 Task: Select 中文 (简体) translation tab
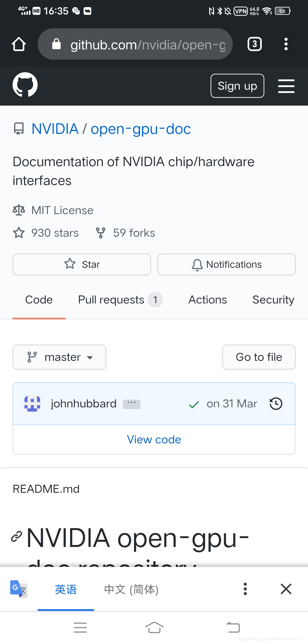pyautogui.click(x=131, y=589)
